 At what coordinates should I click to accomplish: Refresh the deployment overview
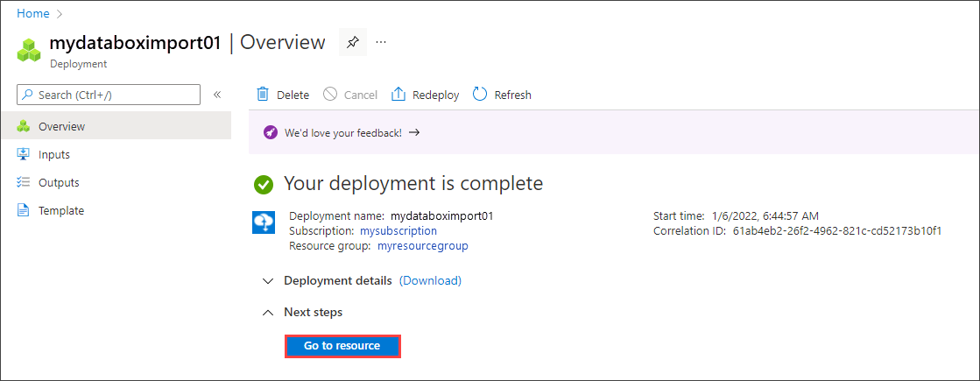[x=502, y=95]
